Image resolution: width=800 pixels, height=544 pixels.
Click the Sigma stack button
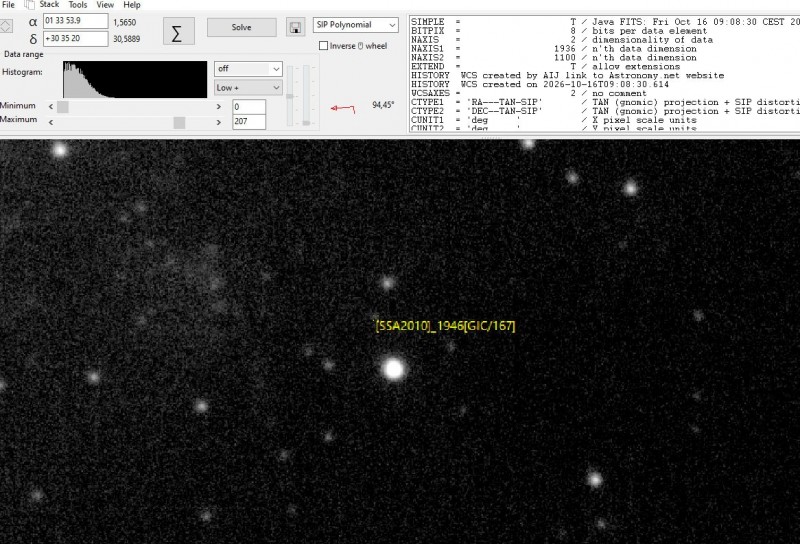(179, 31)
